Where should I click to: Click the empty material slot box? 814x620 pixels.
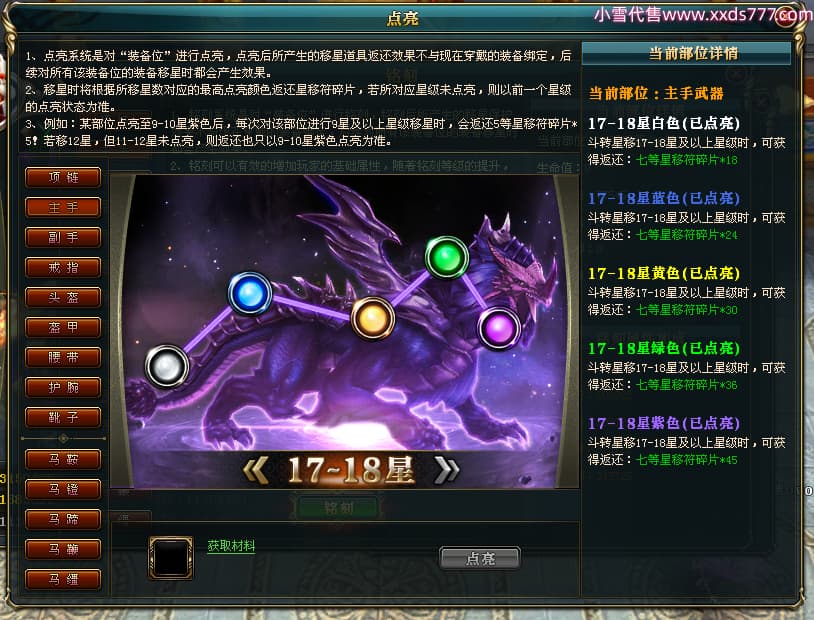pyautogui.click(x=171, y=558)
